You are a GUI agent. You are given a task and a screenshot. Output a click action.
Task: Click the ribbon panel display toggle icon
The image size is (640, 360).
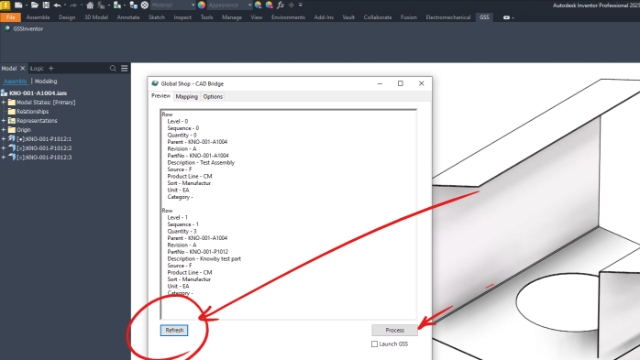pos(508,17)
